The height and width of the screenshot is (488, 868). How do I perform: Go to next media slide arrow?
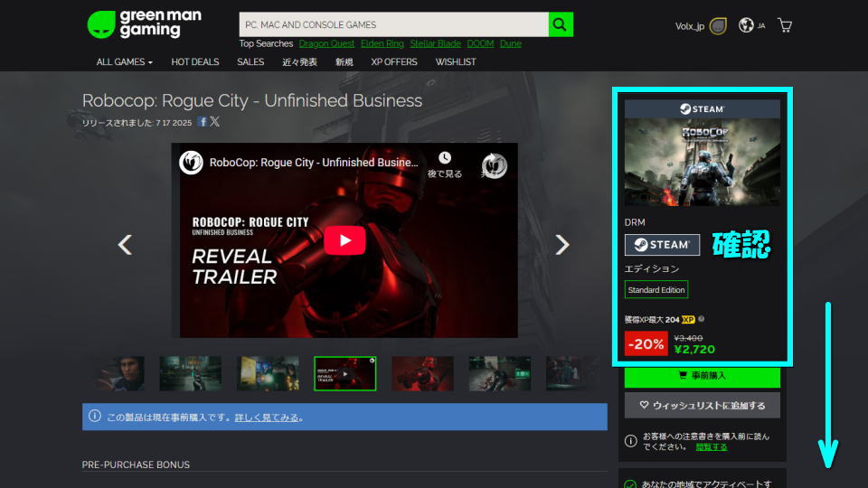561,245
